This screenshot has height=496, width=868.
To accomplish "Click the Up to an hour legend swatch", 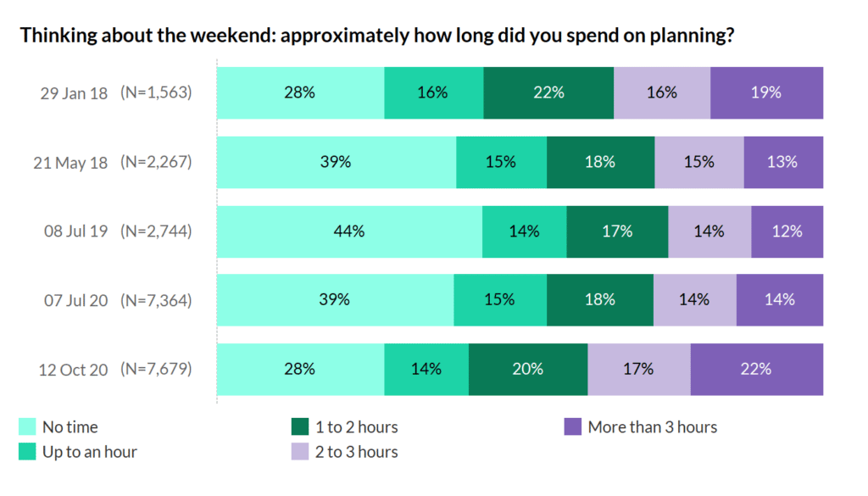I will click(27, 452).
